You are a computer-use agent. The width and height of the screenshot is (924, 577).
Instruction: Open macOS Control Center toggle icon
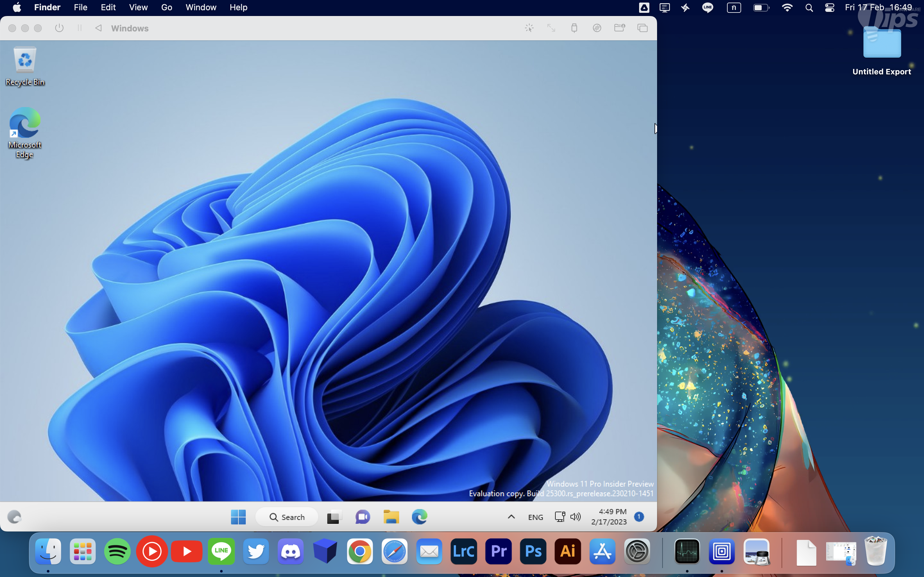(829, 8)
